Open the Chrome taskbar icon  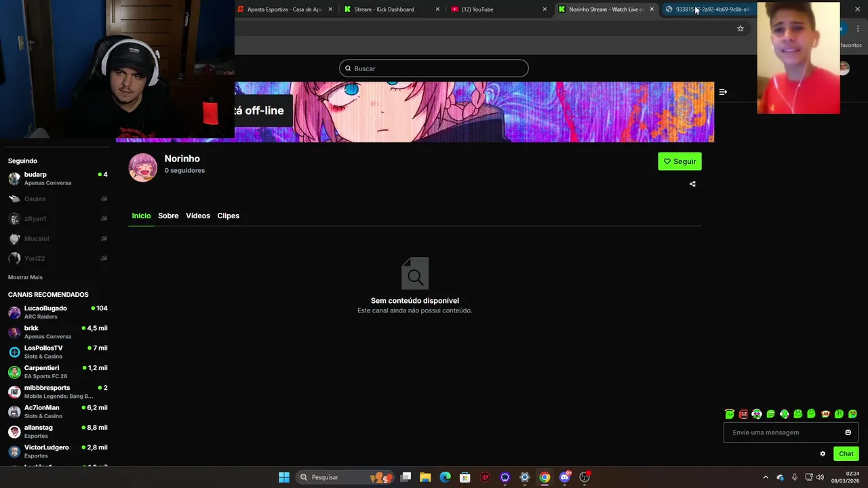(x=545, y=477)
